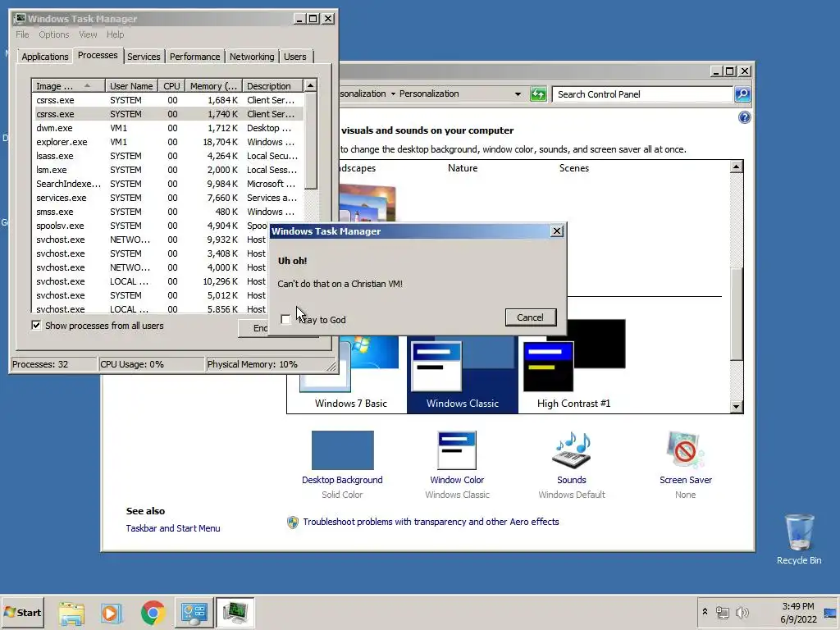Tick the Pray to God checkbox

[285, 319]
